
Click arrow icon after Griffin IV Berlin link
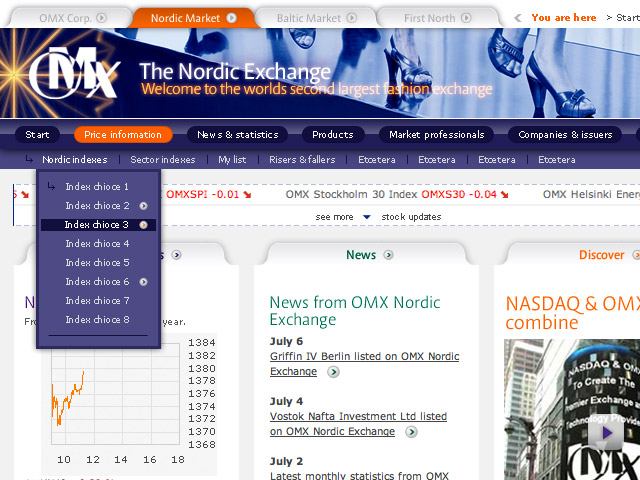[333, 372]
